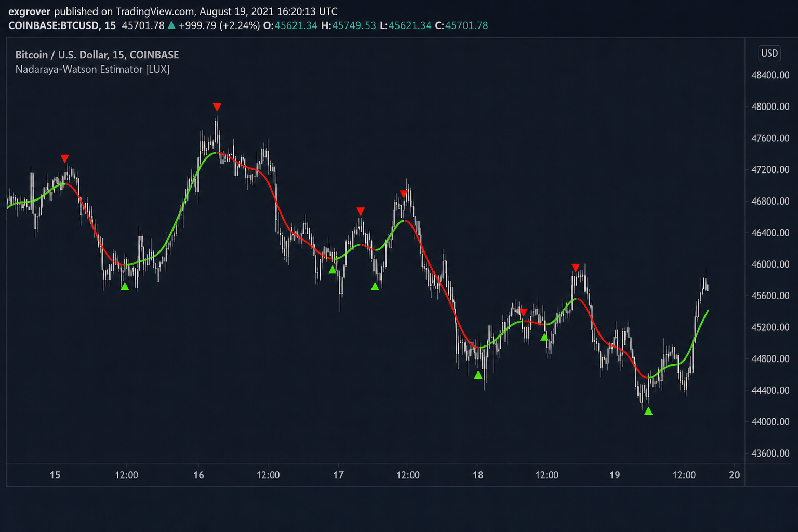The width and height of the screenshot is (798, 532).
Task: Click the 48400.00 price axis label
Action: (x=770, y=75)
